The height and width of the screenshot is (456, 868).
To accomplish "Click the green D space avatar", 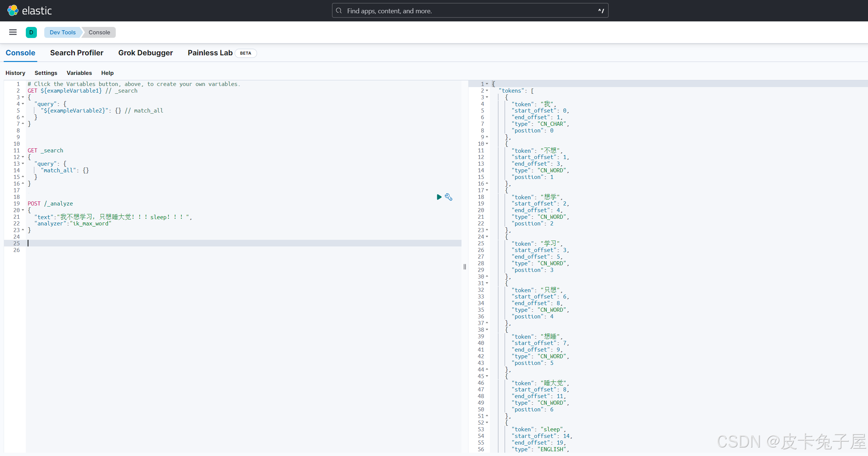I will [31, 32].
